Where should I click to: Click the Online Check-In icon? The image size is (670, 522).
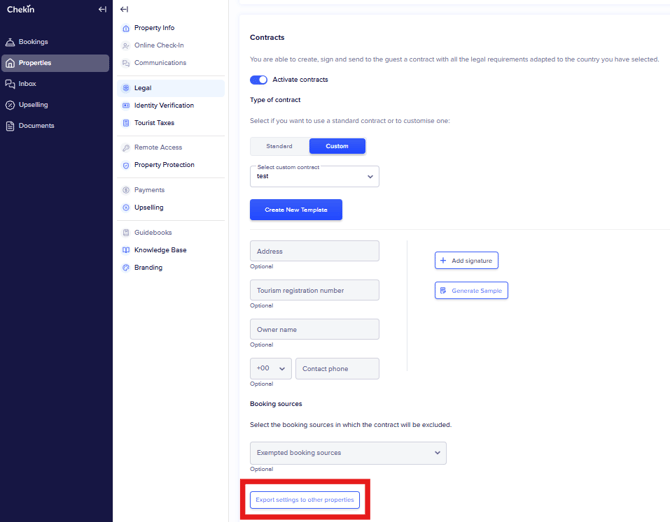coord(126,46)
